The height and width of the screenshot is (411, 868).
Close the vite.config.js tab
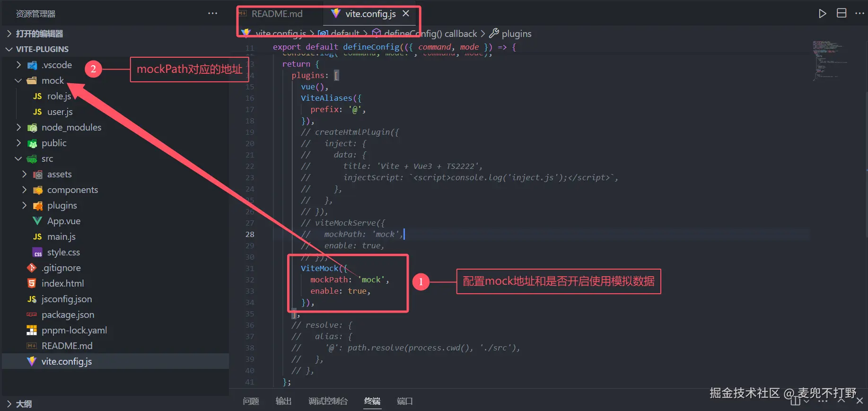pyautogui.click(x=405, y=13)
